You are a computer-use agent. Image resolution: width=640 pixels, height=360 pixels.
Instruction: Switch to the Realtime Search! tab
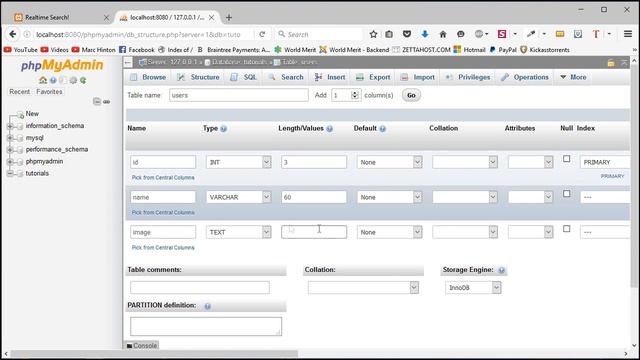[x=61, y=18]
